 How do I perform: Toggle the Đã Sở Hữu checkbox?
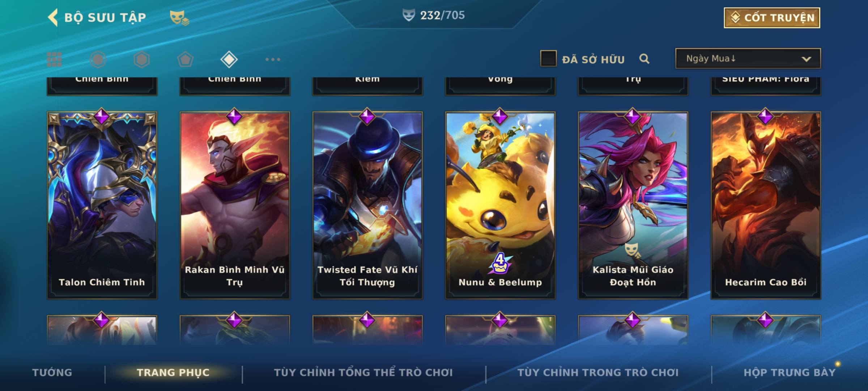coord(548,59)
